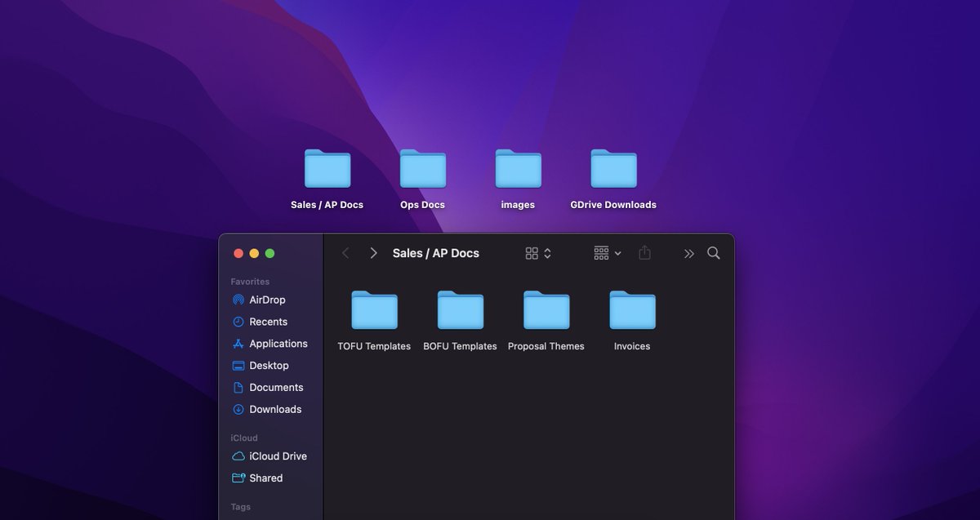Screen dimensions: 980x520
Task: Select the Proposal Themes folder icon
Action: click(546, 310)
